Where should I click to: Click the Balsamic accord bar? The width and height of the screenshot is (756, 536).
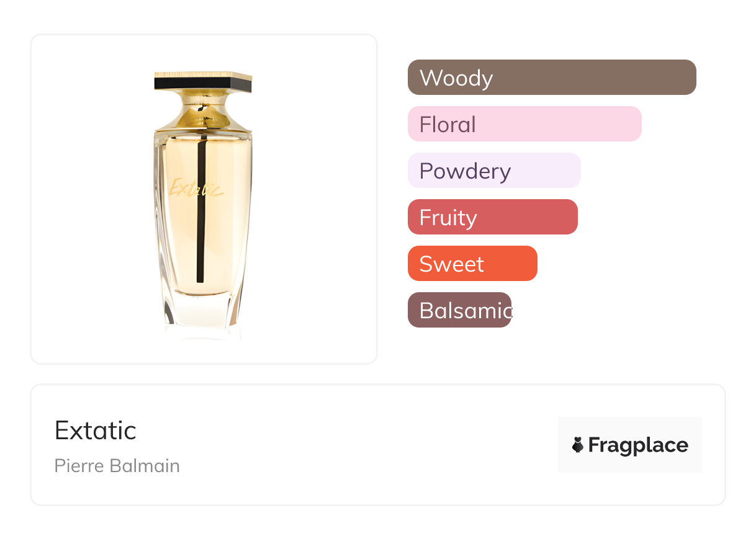pos(459,310)
